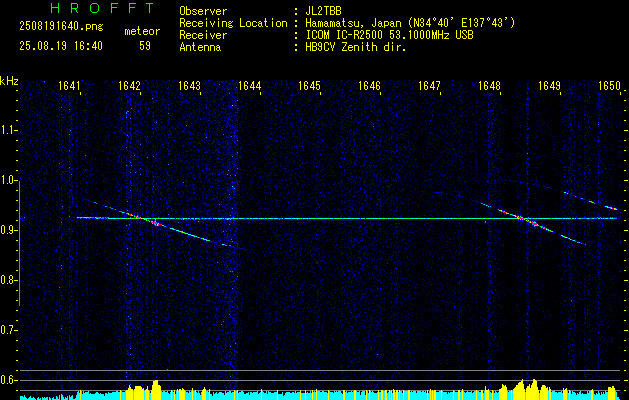629x400 pixels.
Task: Click the 0.7 kHz axis label
Action: 8,330
